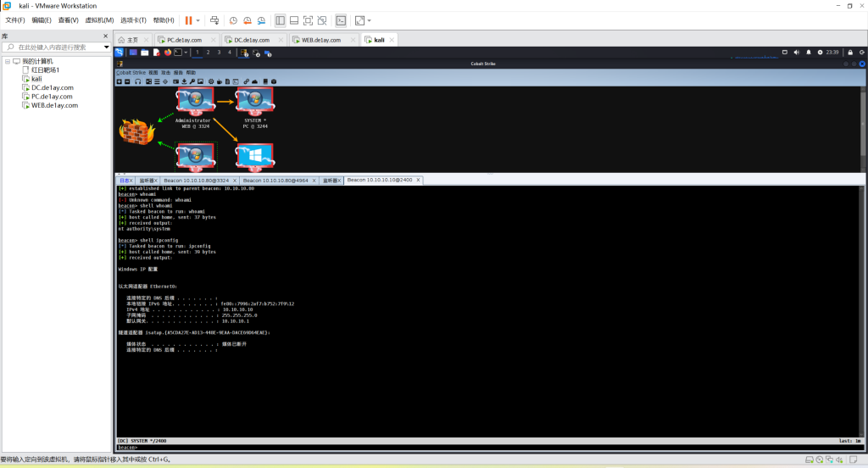Toggle the VMware library sidebar view
868x468 pixels.
click(x=280, y=20)
